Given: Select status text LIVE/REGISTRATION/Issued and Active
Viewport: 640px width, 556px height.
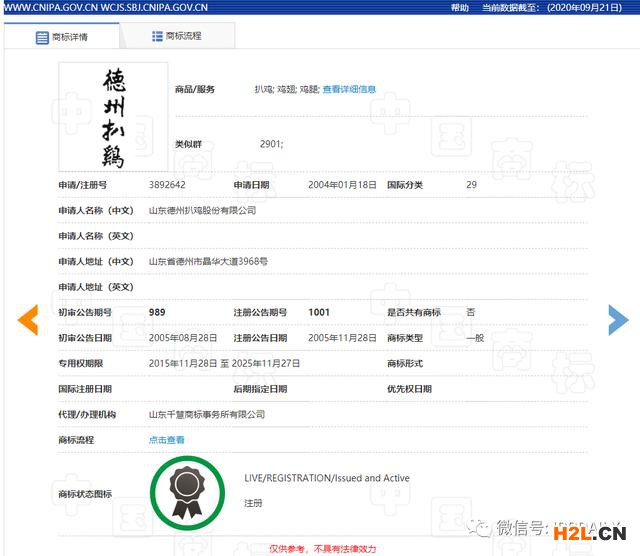Looking at the screenshot, I should (327, 478).
